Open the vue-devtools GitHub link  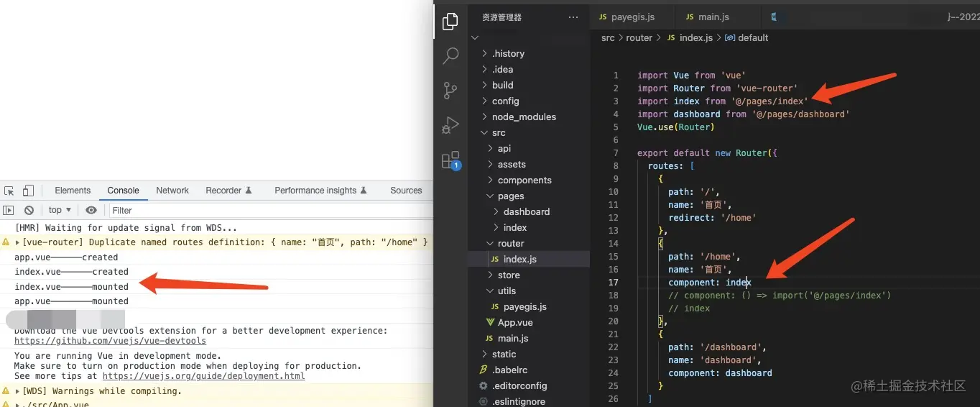pyautogui.click(x=110, y=341)
